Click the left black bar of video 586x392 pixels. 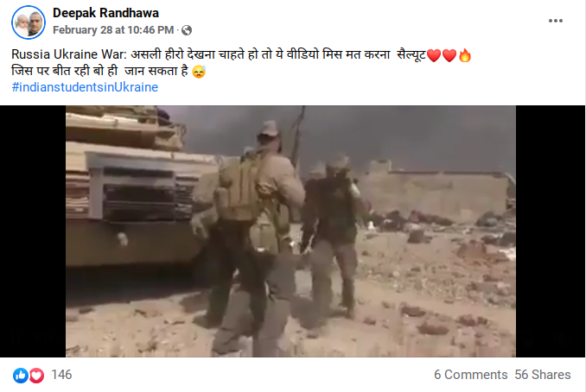click(33, 231)
